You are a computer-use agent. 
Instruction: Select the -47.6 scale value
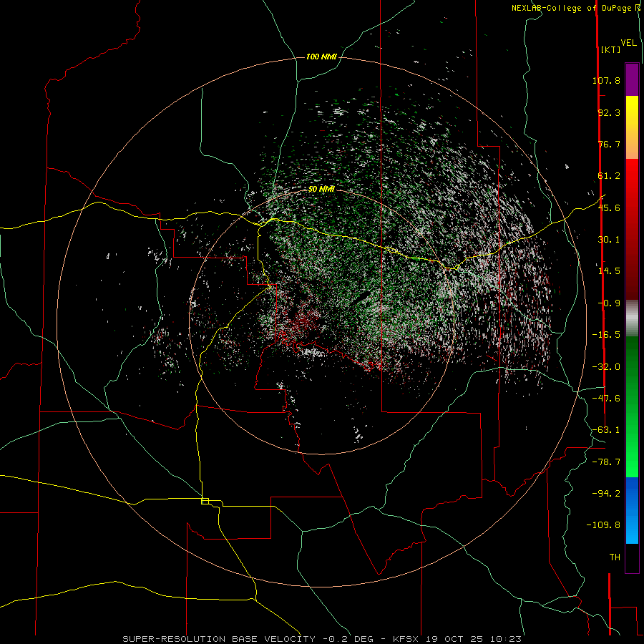click(x=606, y=399)
